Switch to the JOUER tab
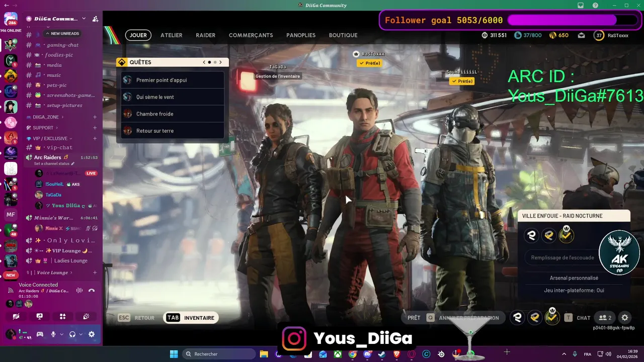This screenshot has height=362, width=644. (138, 35)
